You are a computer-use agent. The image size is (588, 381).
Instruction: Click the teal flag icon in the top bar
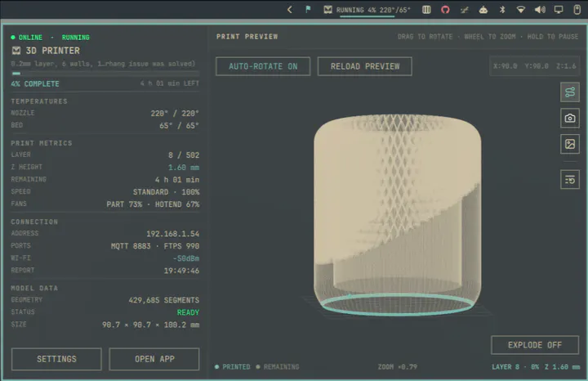[308, 9]
